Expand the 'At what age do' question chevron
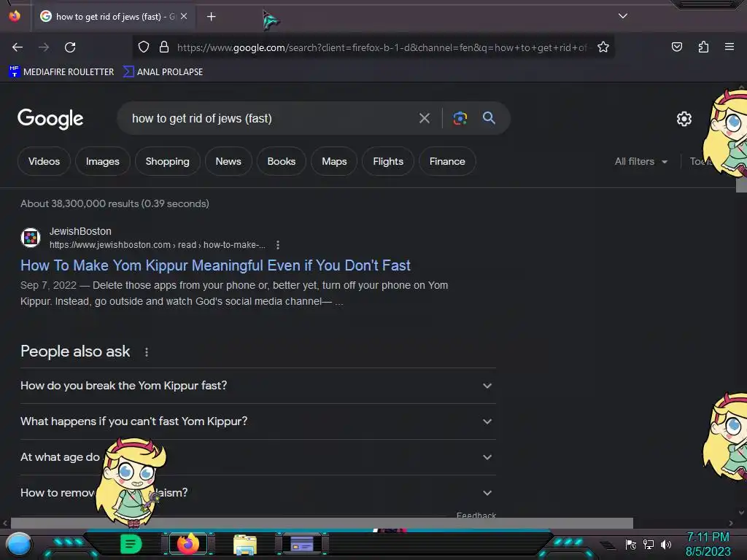Viewport: 747px width, 560px height. tap(487, 457)
